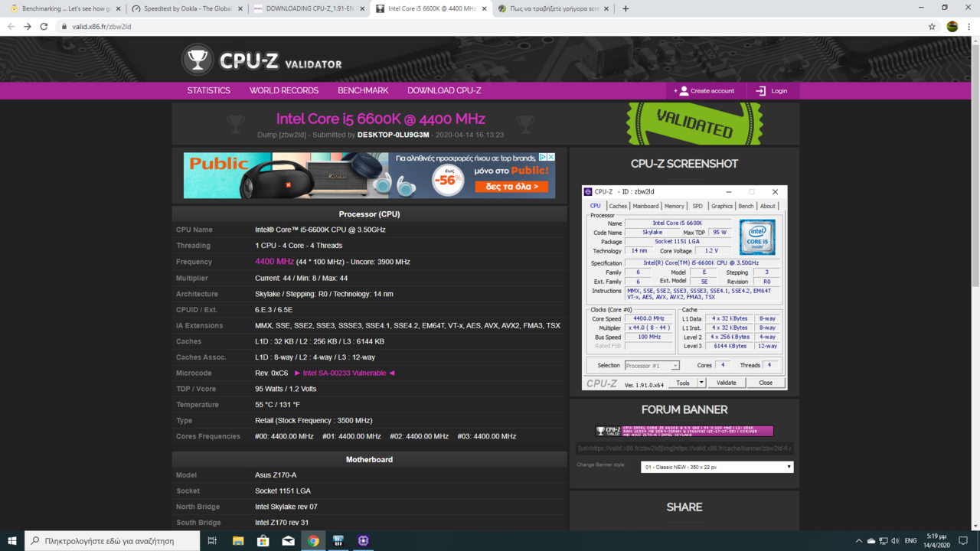Open a new browser tab
Image resolution: width=980 pixels, height=551 pixels.
[x=626, y=8]
